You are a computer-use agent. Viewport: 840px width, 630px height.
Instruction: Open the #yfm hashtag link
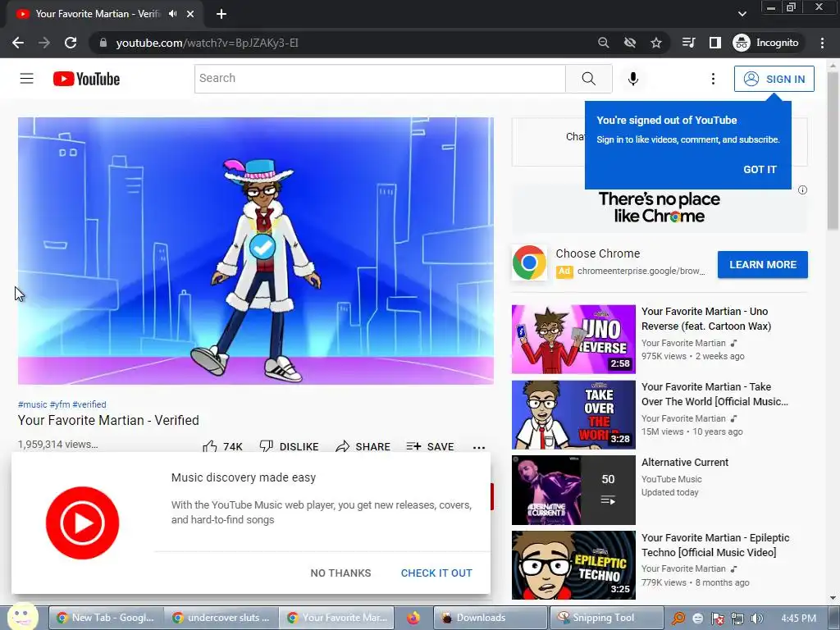pos(60,404)
